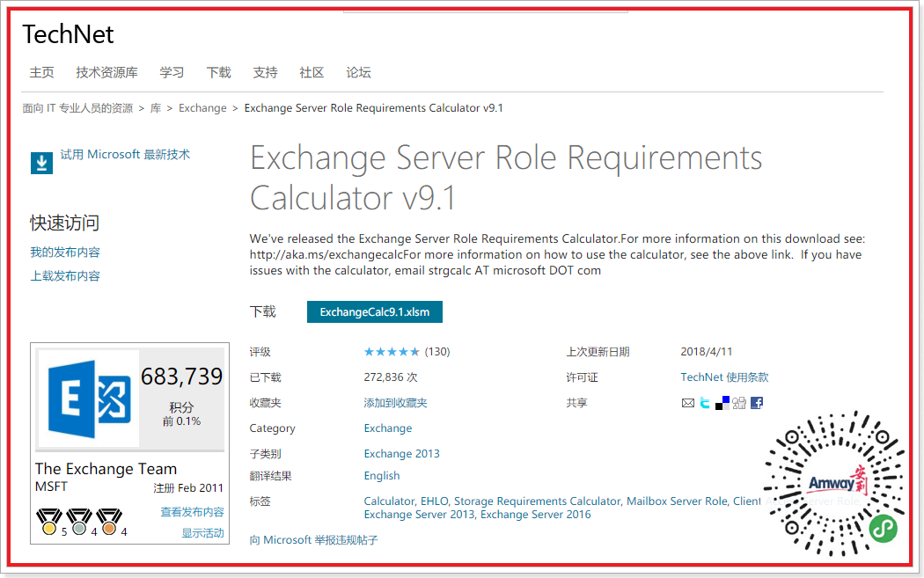This screenshot has width=924, height=578.
Task: Open the Exchange 2013 subcategory link
Action: pyautogui.click(x=402, y=454)
